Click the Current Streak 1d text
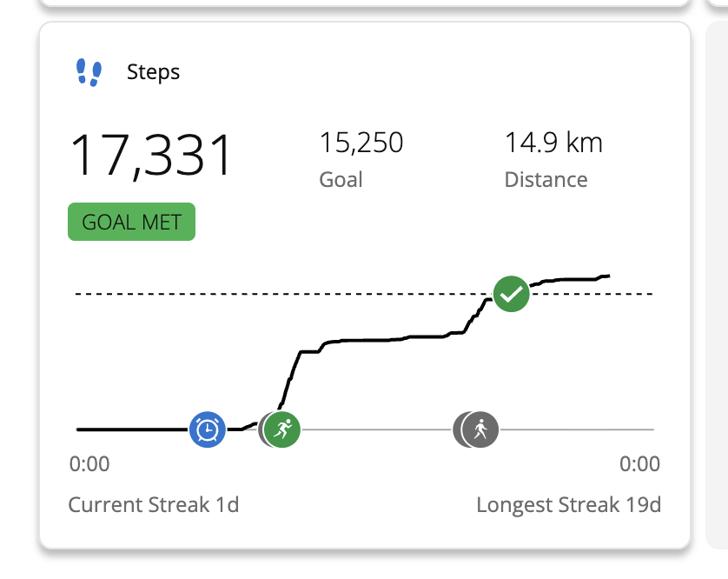 [x=153, y=505]
